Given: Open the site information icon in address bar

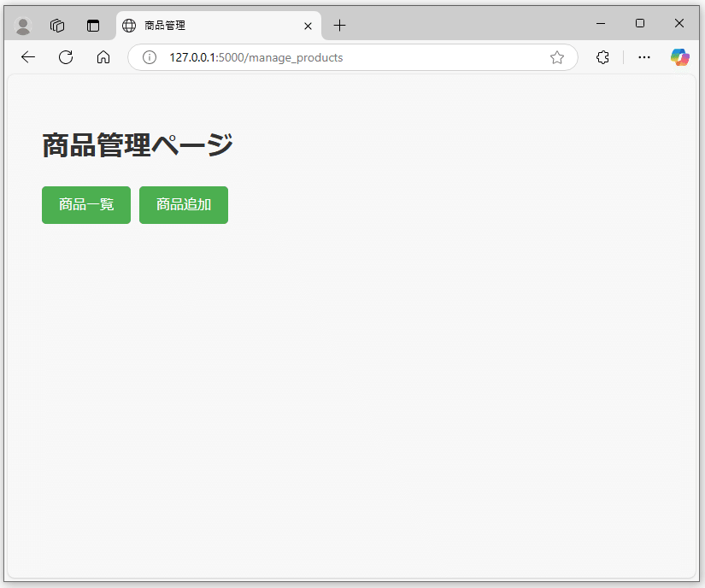Looking at the screenshot, I should [x=149, y=57].
